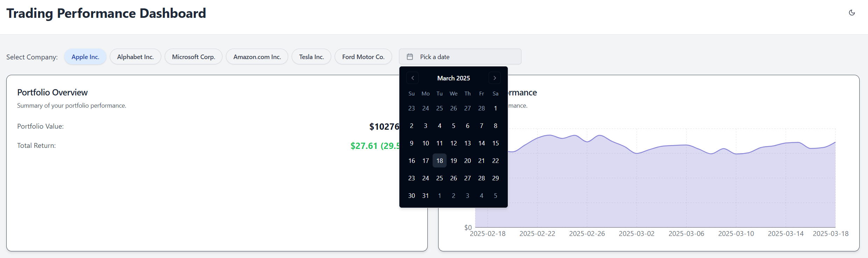Click the Trading Performance Dashboard title

click(106, 13)
